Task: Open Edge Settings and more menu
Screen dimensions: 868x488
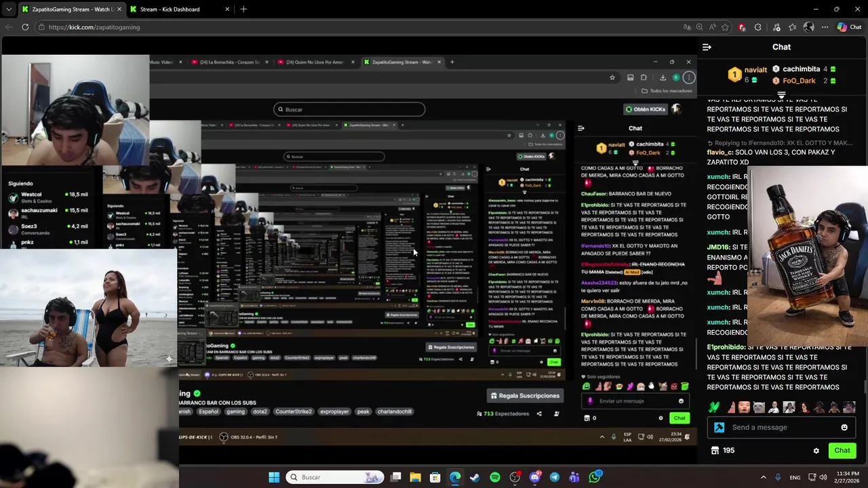Action: click(825, 27)
